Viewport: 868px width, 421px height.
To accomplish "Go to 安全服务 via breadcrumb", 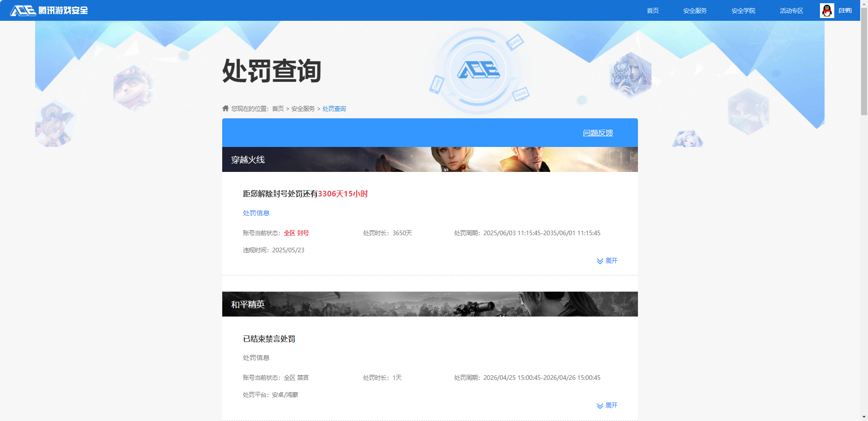I will tap(303, 109).
